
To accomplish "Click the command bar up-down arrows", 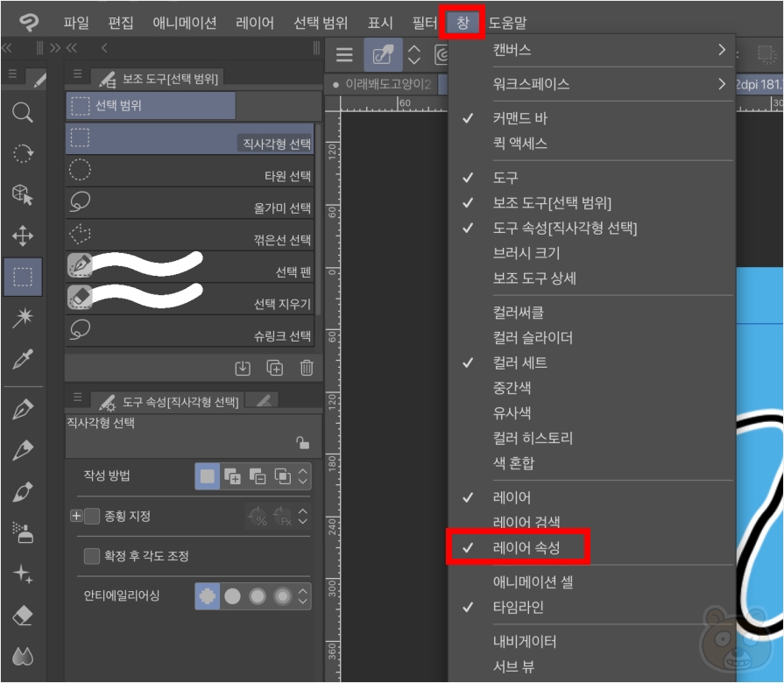I will (x=414, y=54).
